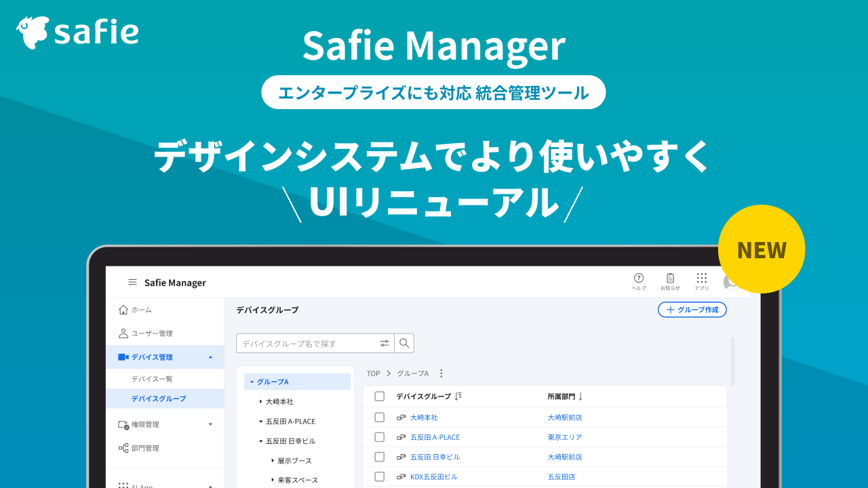Expand the 大崎本社 tree node
This screenshot has width=868, height=488.
(261, 401)
